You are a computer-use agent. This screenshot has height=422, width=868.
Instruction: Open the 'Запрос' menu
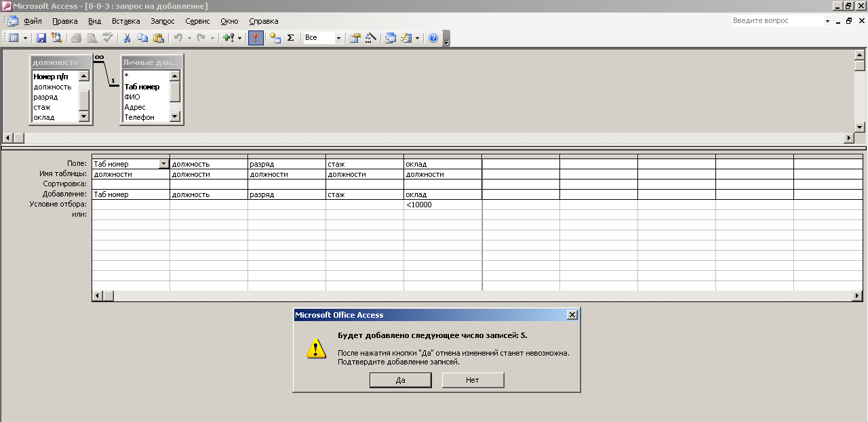click(163, 21)
